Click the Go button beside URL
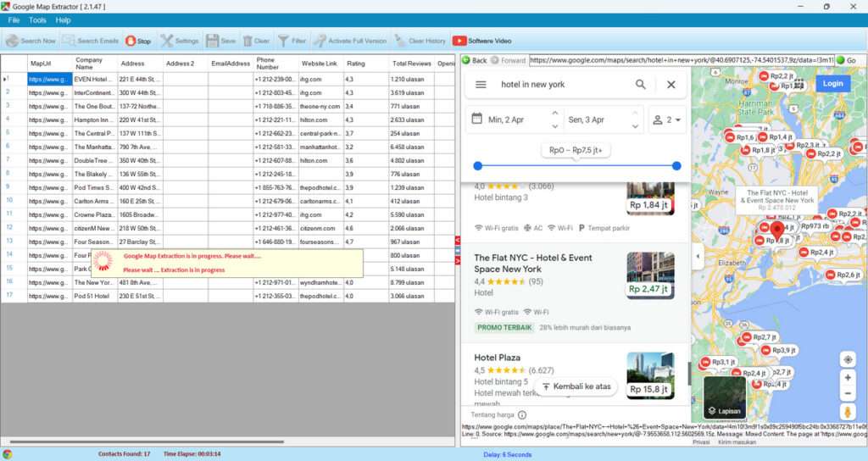 click(x=847, y=60)
